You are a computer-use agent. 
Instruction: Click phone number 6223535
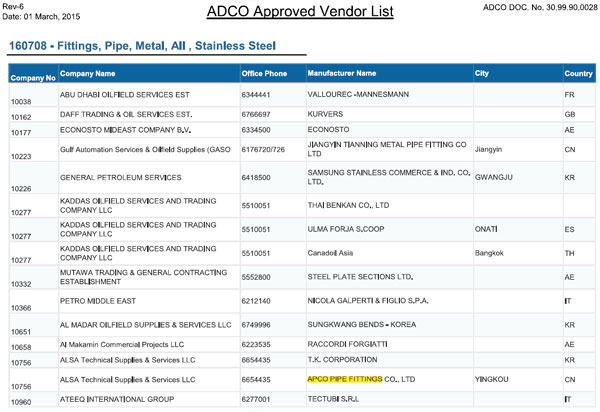click(256, 344)
